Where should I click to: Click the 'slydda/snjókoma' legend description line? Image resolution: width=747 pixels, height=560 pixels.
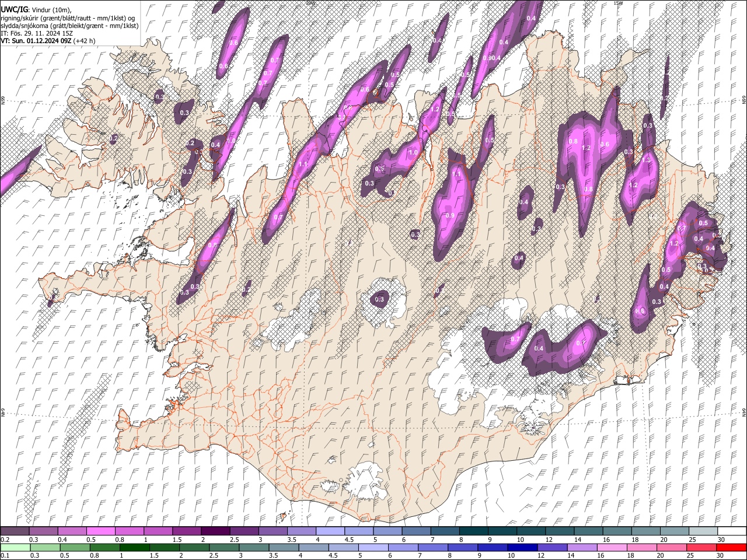pos(69,26)
